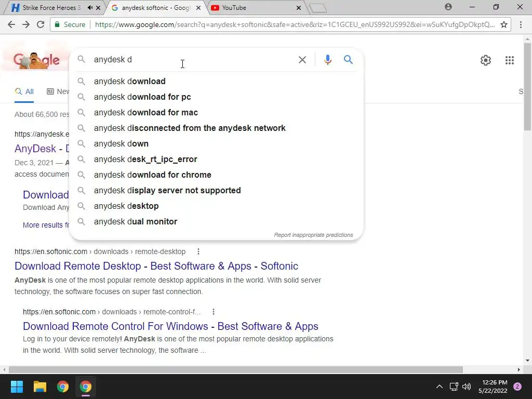Open the first Chrome taskbar icon

coord(63,387)
